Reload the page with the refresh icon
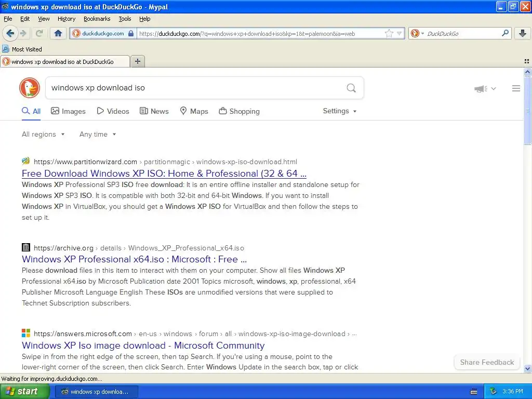Screen dimensions: 532x399 (x=39, y=33)
